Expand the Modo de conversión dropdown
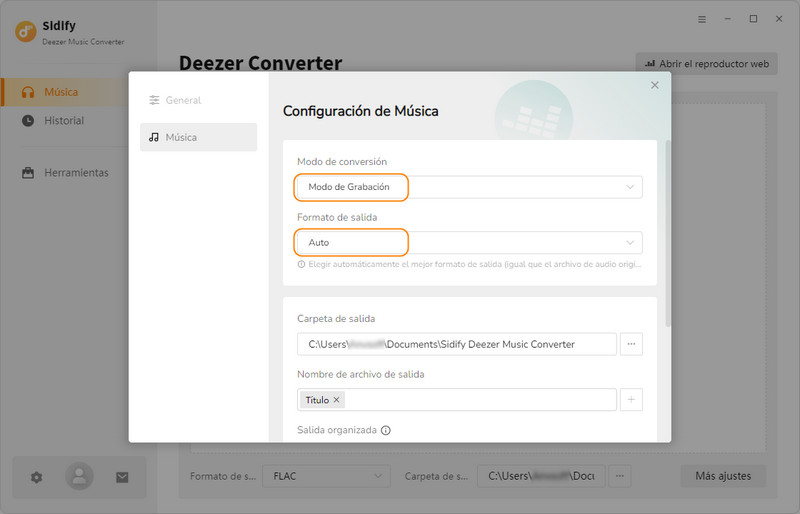This screenshot has height=514, width=800. (x=469, y=187)
